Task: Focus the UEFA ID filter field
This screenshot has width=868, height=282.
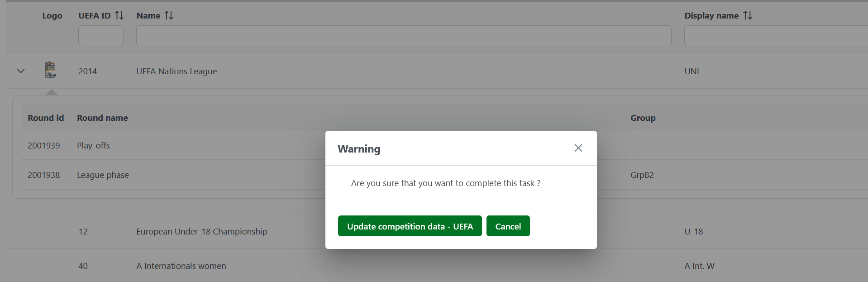Action: [x=100, y=36]
